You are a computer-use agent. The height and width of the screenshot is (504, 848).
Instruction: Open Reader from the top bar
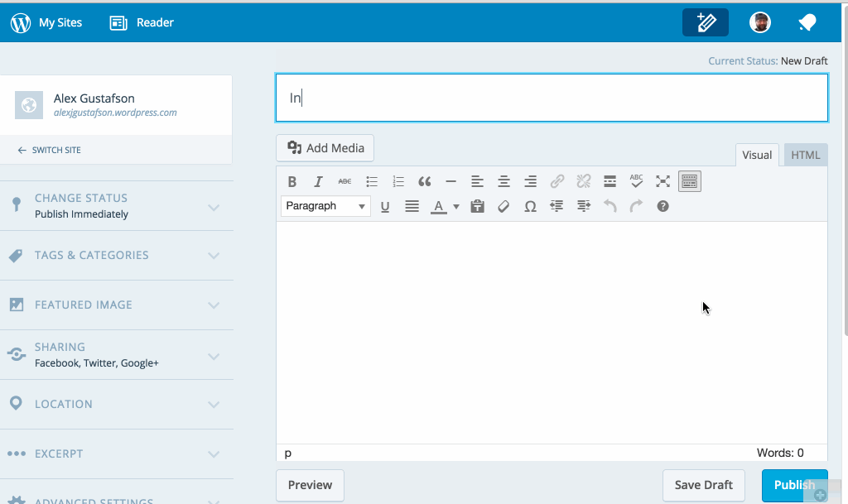tap(142, 22)
